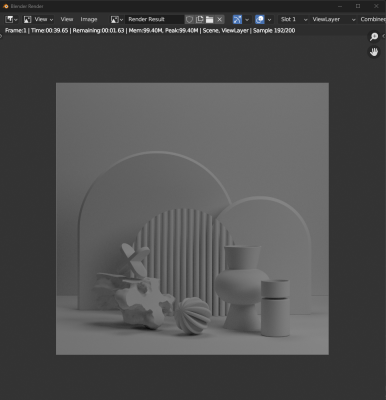Open the Image menu
Viewport: 386px width, 400px height.
click(89, 19)
